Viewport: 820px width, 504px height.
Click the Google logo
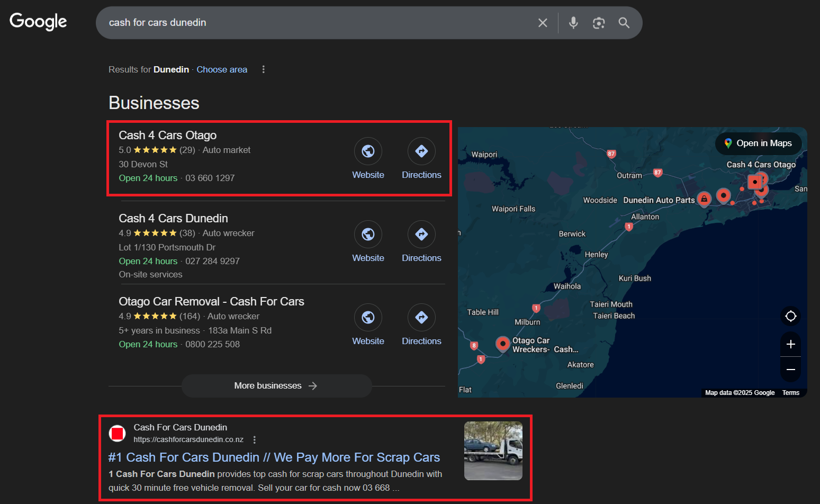coord(38,21)
